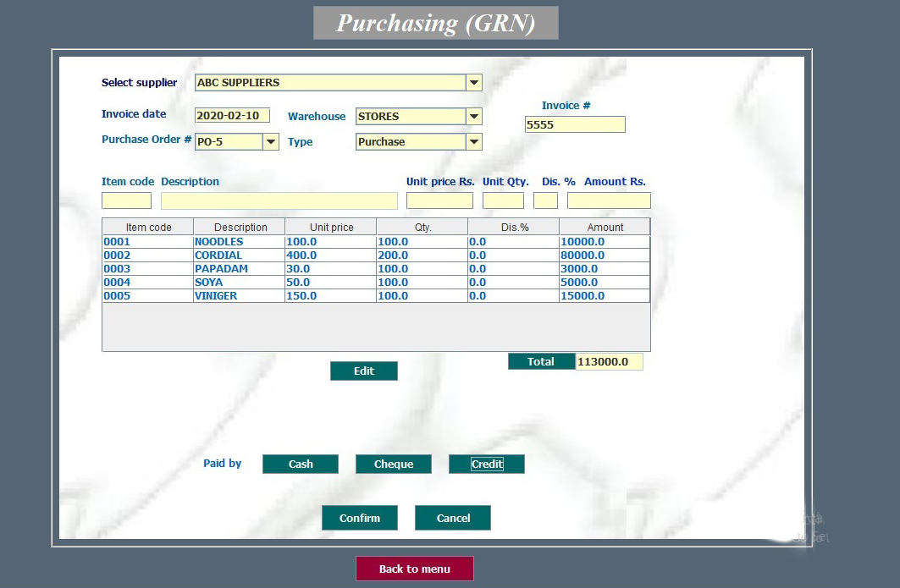Click the Dis. % input field
This screenshot has height=588, width=900.
click(546, 201)
